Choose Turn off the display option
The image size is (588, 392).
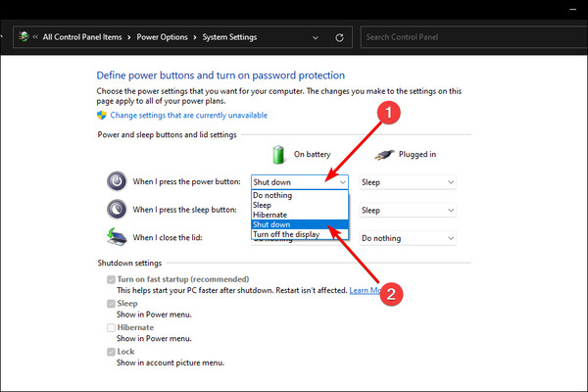pyautogui.click(x=300, y=234)
